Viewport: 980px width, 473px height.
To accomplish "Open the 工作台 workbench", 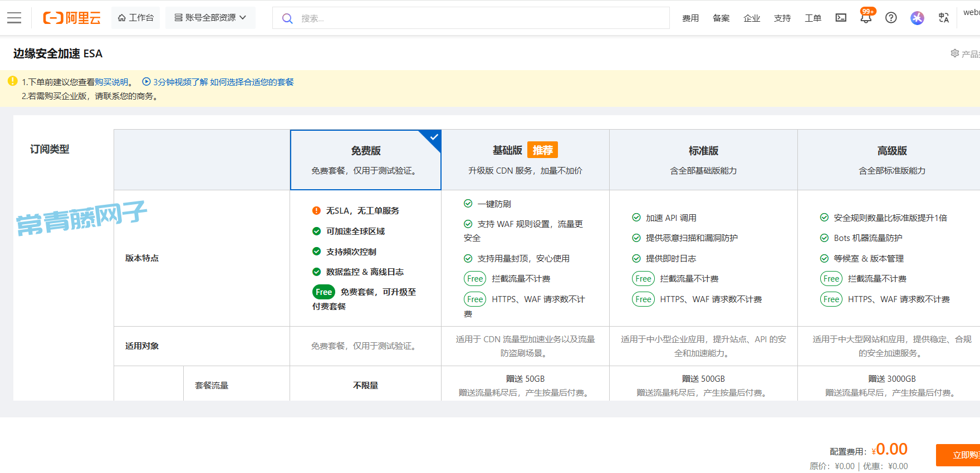I will (x=135, y=18).
